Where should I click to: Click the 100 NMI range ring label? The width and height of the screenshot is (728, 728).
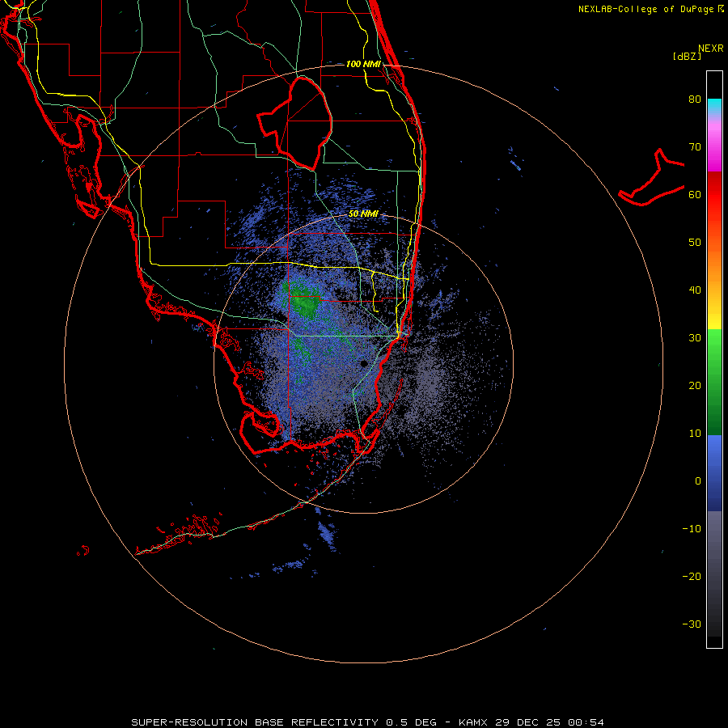tap(363, 64)
